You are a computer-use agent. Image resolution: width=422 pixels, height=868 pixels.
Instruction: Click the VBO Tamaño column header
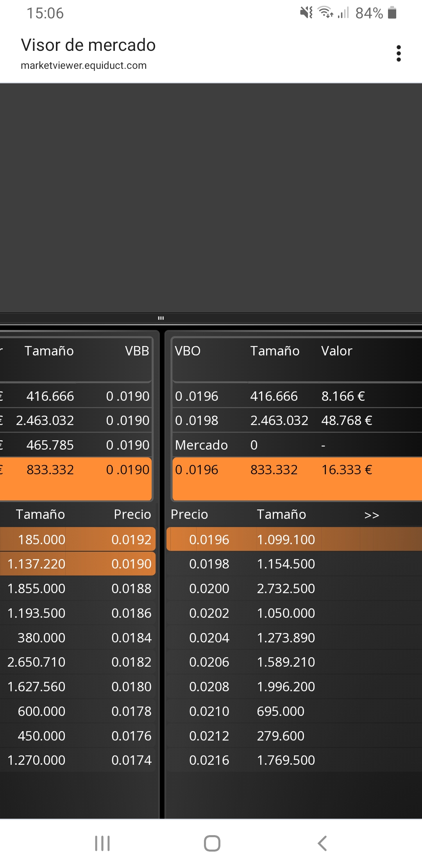tap(275, 351)
